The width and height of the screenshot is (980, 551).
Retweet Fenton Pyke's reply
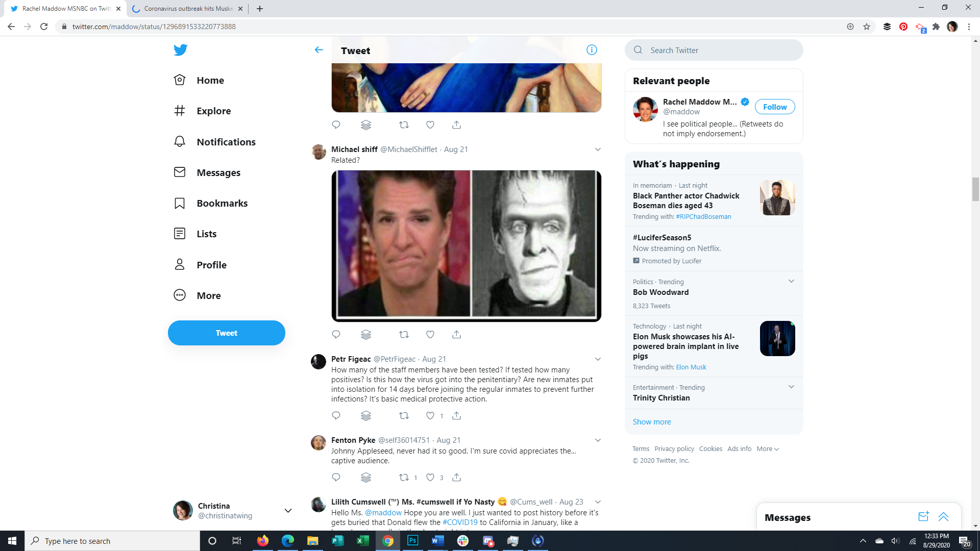click(x=404, y=478)
